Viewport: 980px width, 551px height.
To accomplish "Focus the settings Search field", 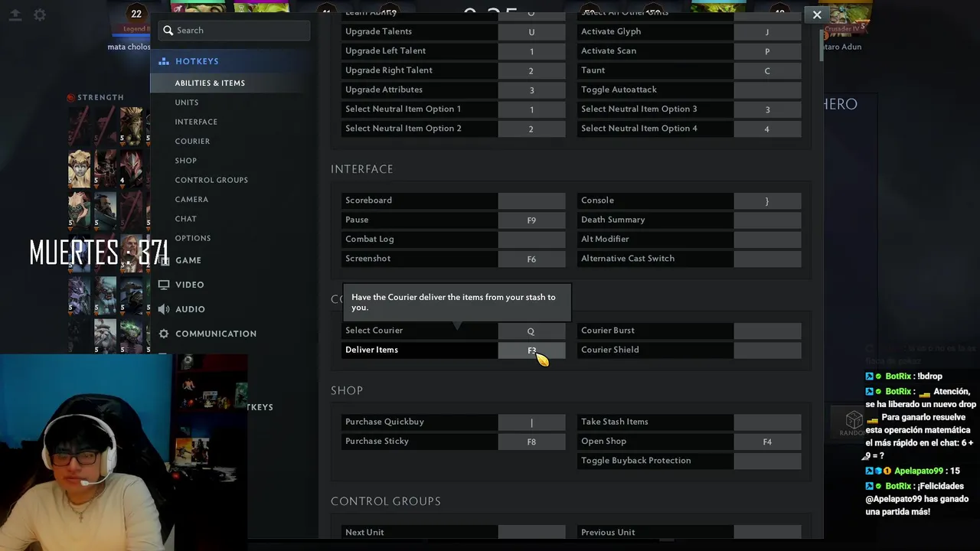I will [x=234, y=31].
